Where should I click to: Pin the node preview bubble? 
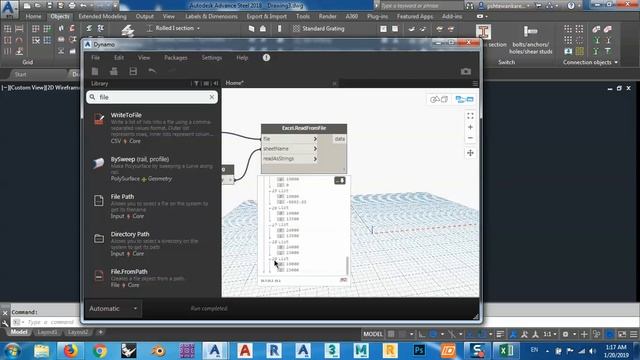click(340, 180)
